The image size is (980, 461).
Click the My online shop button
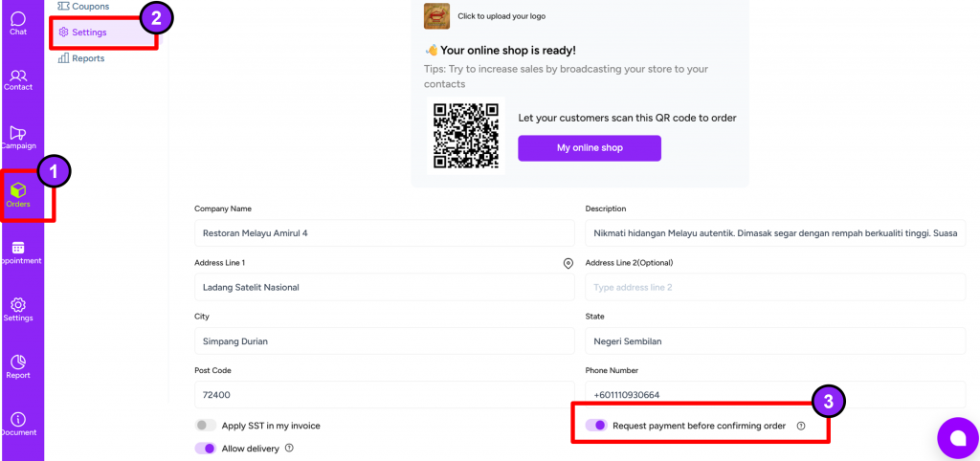[x=590, y=148]
